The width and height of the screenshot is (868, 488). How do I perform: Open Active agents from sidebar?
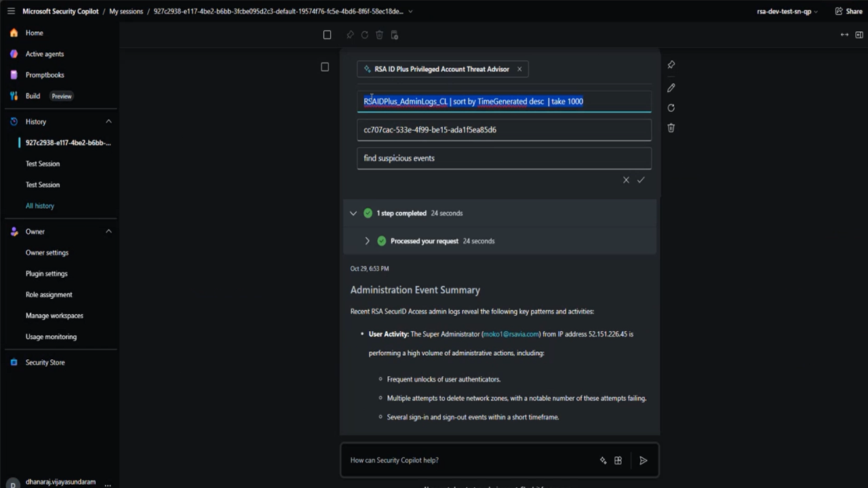tap(45, 54)
